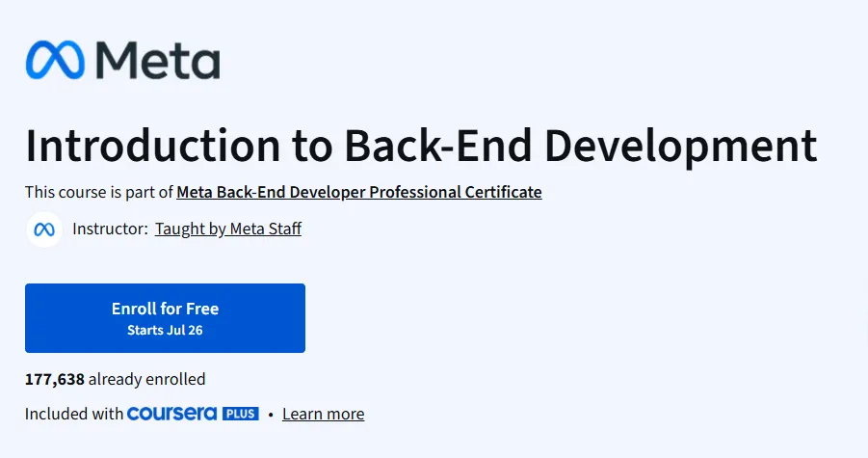Click the word 'to' in the course title
This screenshot has height=458, width=868.
pyautogui.click(x=312, y=147)
